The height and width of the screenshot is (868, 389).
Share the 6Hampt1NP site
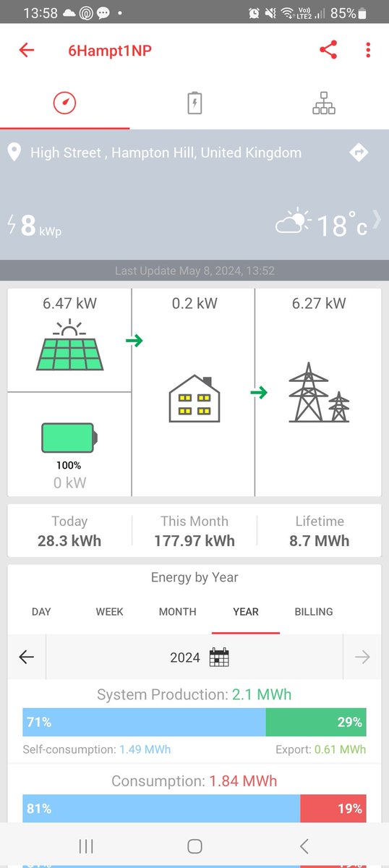pos(328,50)
